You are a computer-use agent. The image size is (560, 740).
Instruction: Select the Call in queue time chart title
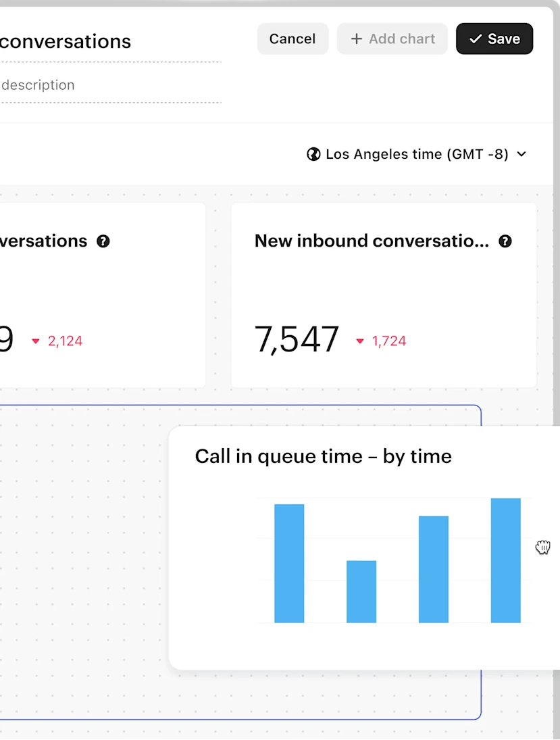(x=323, y=456)
